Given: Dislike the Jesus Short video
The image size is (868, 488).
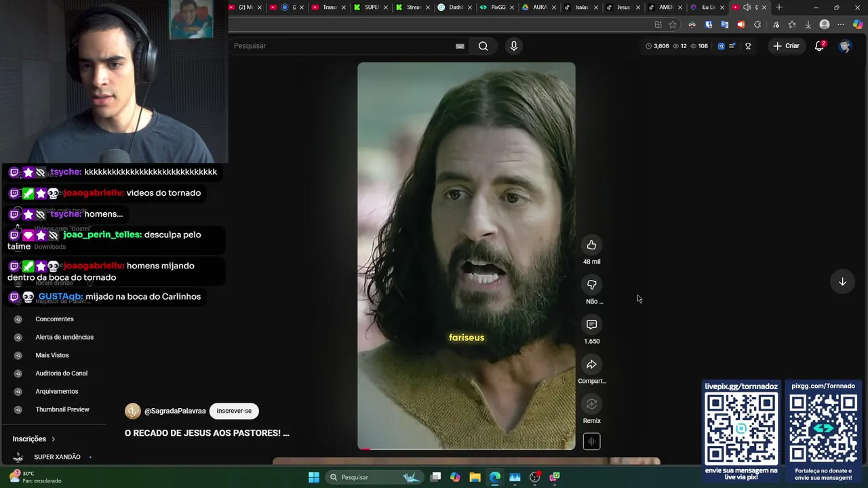Looking at the screenshot, I should (591, 285).
